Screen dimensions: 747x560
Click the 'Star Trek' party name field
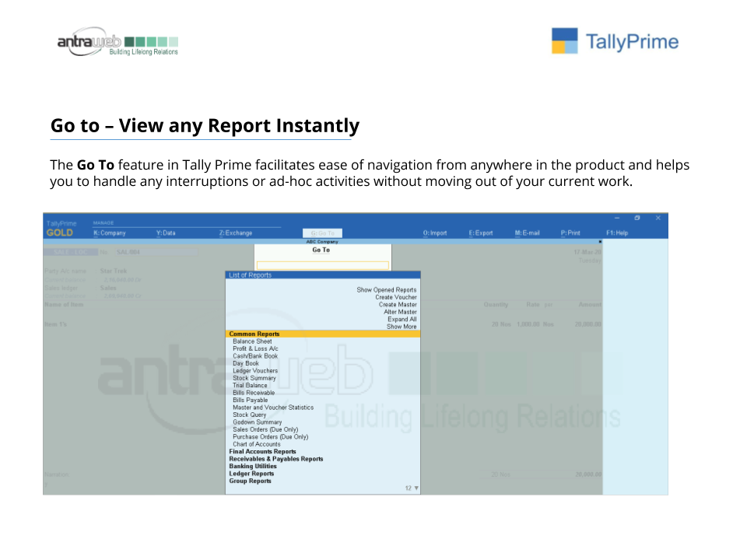[114, 271]
